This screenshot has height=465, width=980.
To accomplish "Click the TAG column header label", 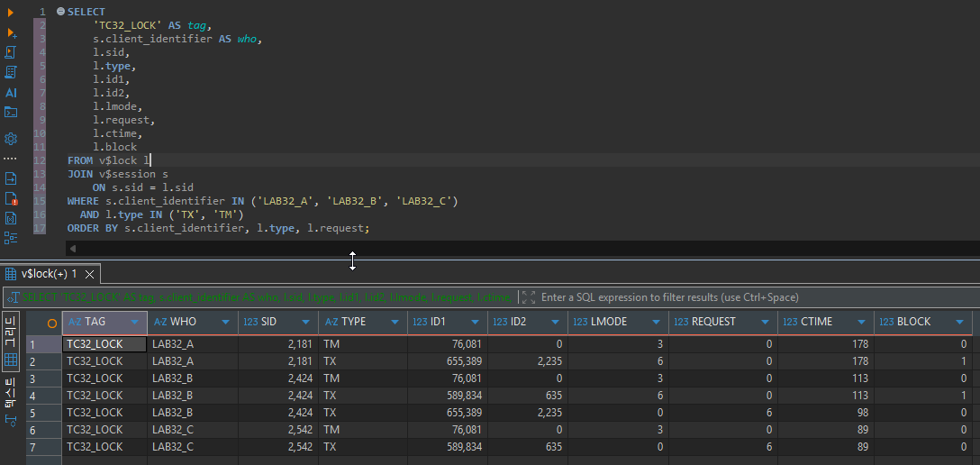I will pos(95,322).
